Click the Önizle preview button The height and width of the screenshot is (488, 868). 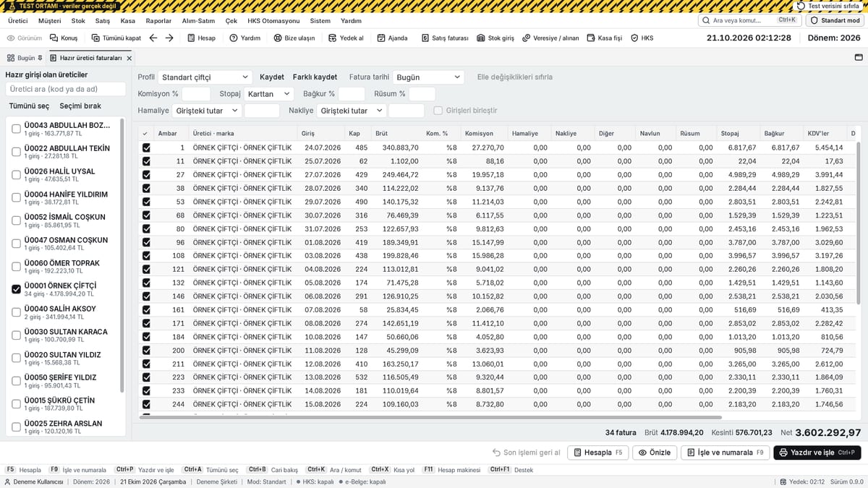coord(655,453)
